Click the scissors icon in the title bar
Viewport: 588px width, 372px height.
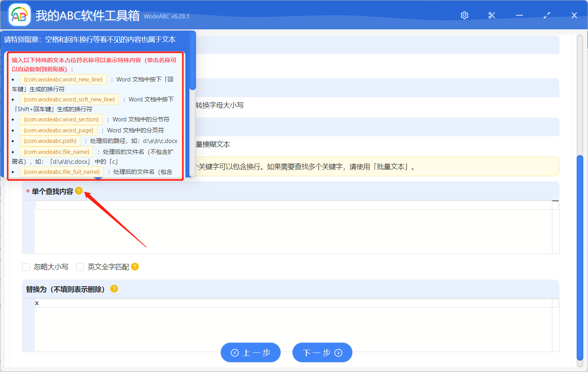tap(492, 15)
